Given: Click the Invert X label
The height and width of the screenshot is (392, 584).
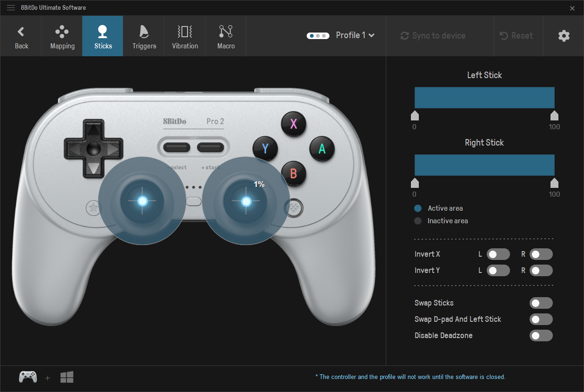Looking at the screenshot, I should coord(427,254).
